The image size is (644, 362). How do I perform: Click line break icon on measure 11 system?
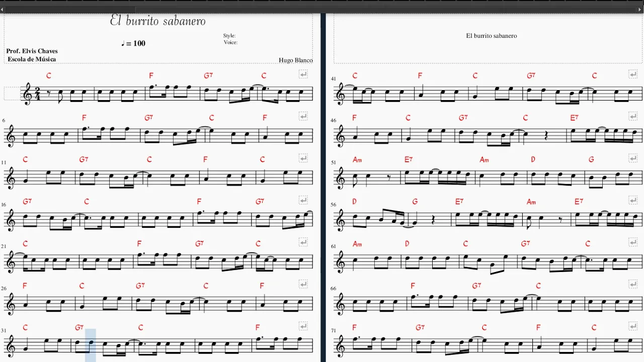point(303,158)
